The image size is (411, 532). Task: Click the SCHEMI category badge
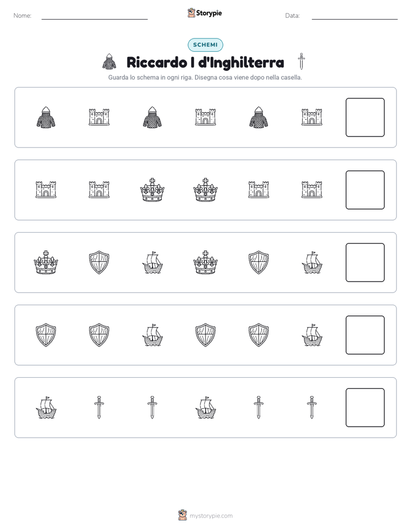(205, 45)
